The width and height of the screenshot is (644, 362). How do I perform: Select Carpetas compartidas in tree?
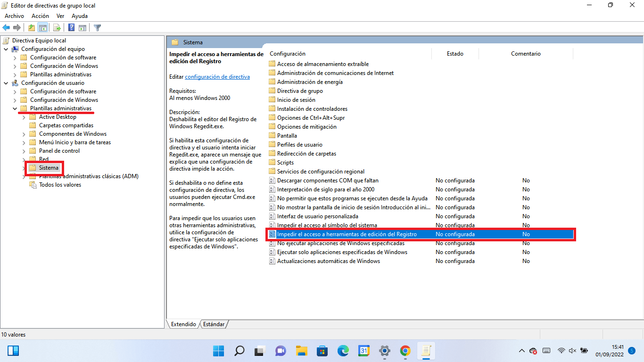pyautogui.click(x=66, y=125)
